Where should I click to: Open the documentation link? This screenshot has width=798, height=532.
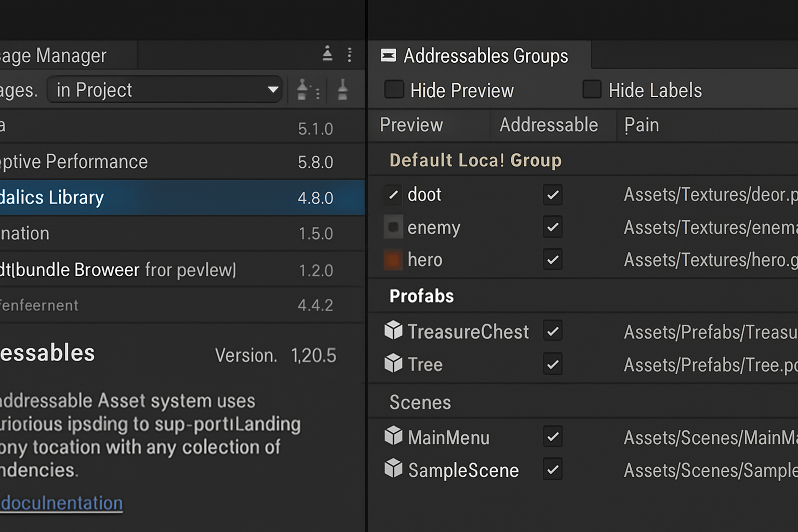pos(61,503)
